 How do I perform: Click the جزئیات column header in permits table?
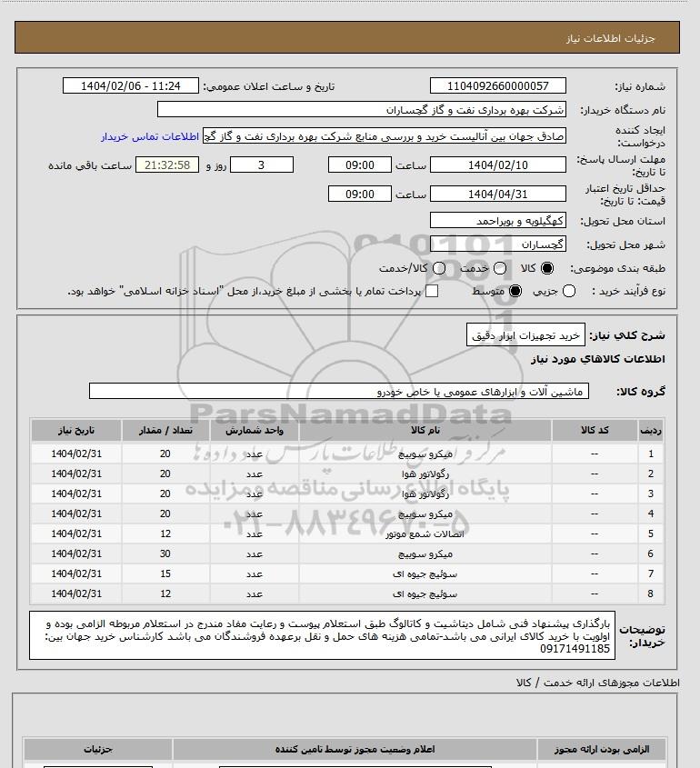(x=98, y=750)
